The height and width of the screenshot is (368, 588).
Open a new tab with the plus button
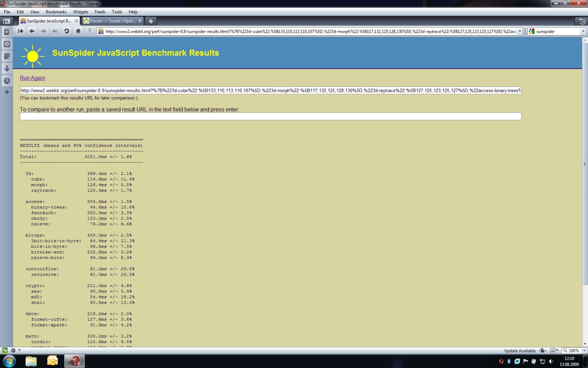point(151,21)
